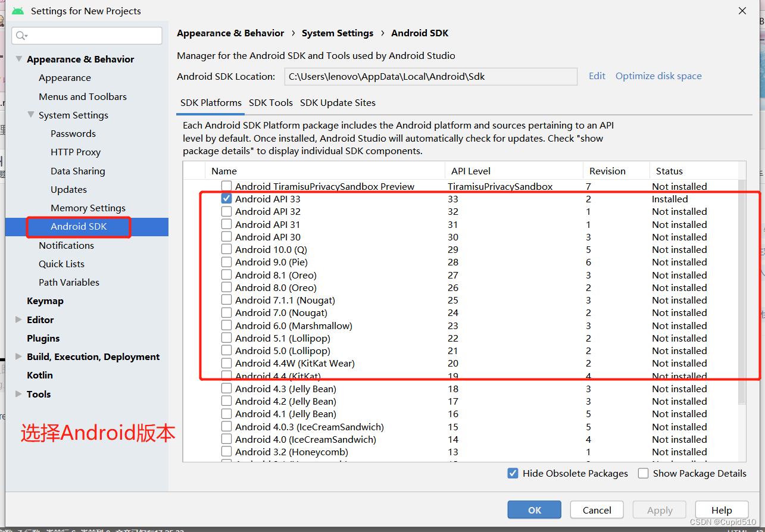Viewport: 765px width, 532px height.
Task: Close the Settings for New Projects dialog
Action: (742, 11)
